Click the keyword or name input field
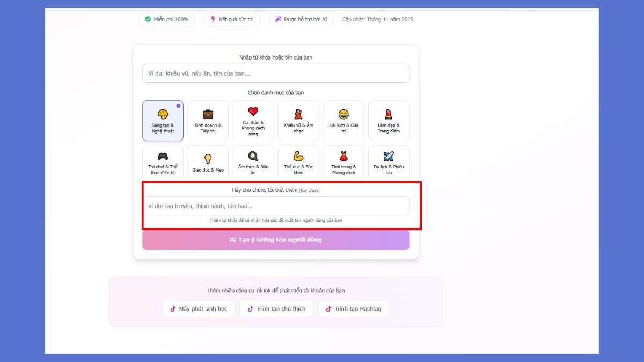 [x=276, y=73]
